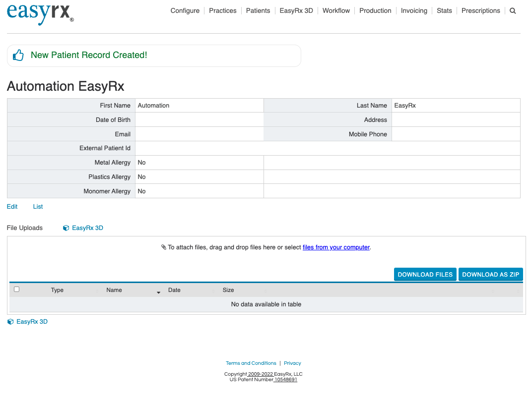Sort files table by Date column
The height and width of the screenshot is (404, 532).
174,290
